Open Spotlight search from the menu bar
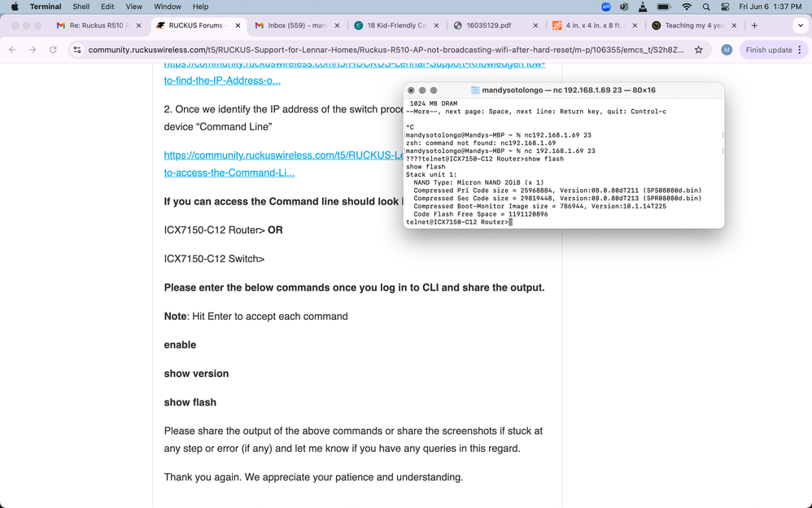 705,7
